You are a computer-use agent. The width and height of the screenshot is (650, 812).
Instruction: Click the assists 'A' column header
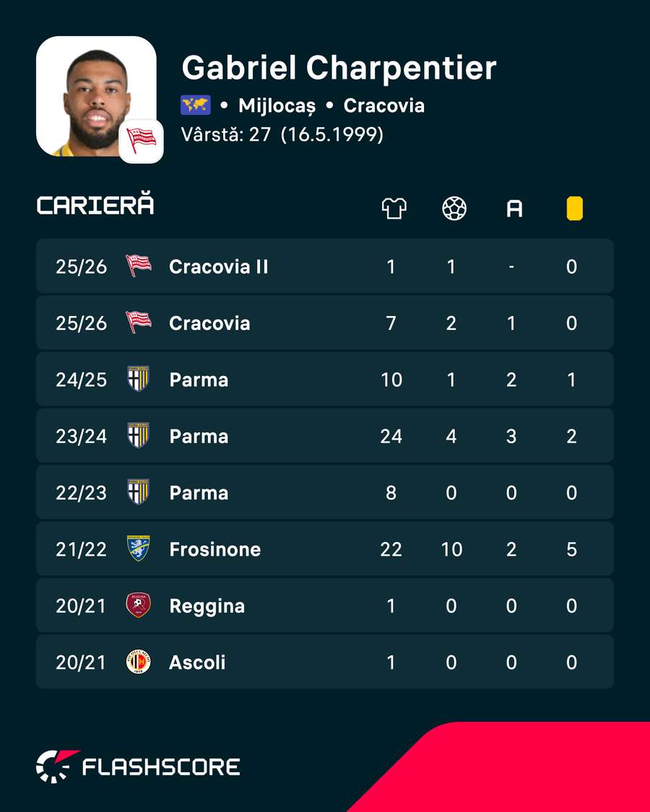tap(514, 209)
